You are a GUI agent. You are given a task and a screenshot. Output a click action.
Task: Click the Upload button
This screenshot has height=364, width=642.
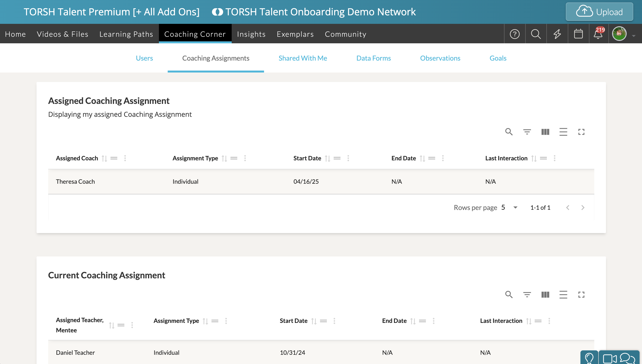tap(599, 12)
